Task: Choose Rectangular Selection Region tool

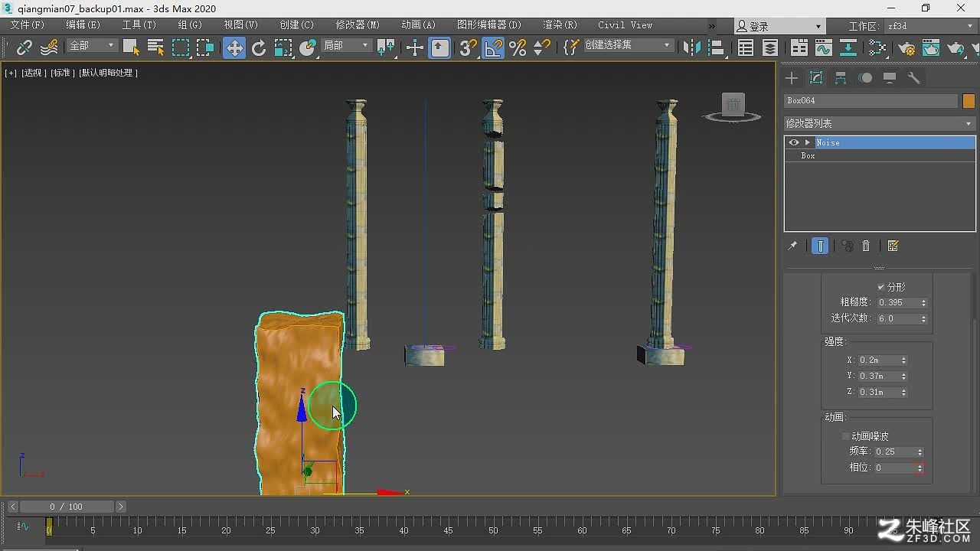Action: click(x=181, y=47)
